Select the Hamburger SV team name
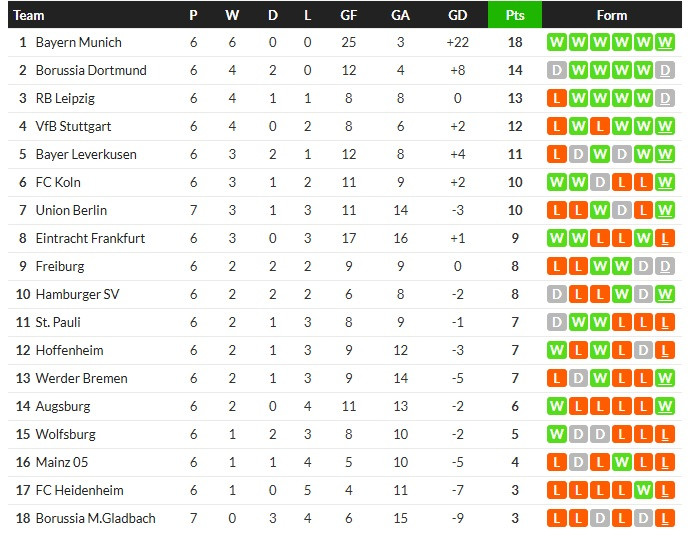 pyautogui.click(x=77, y=294)
